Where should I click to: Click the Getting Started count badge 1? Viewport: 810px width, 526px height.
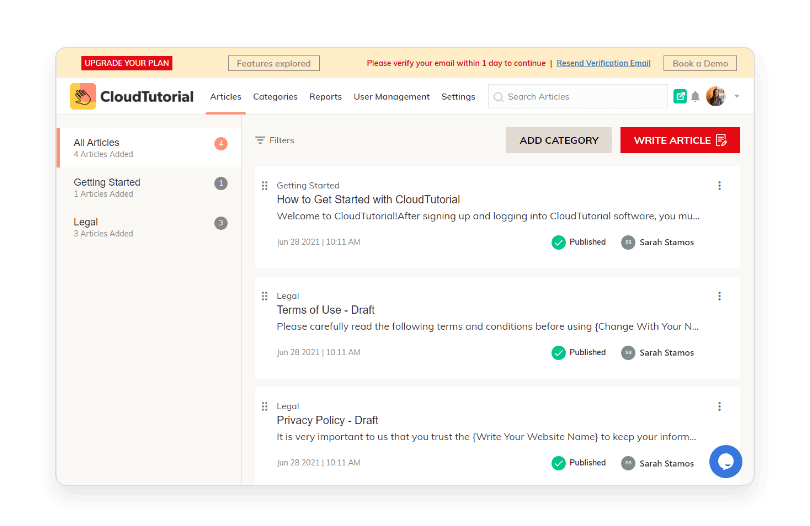221,183
